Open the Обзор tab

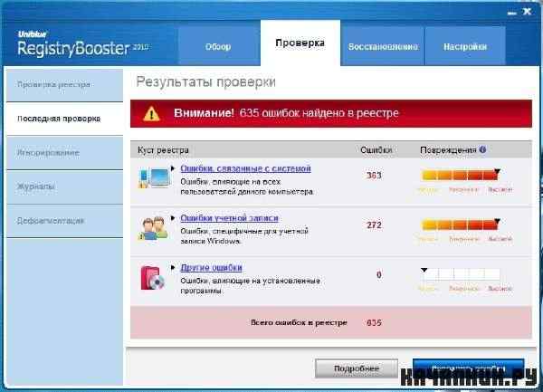coord(218,47)
